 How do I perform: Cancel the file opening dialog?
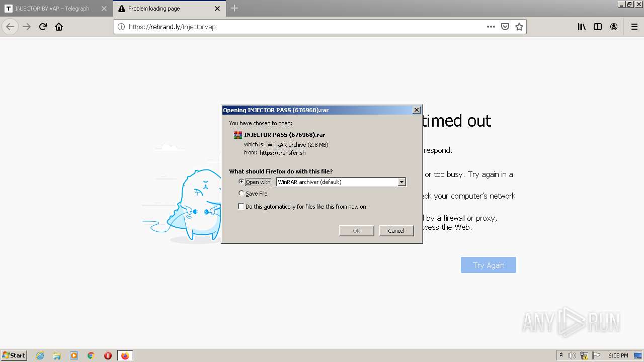[x=396, y=230]
